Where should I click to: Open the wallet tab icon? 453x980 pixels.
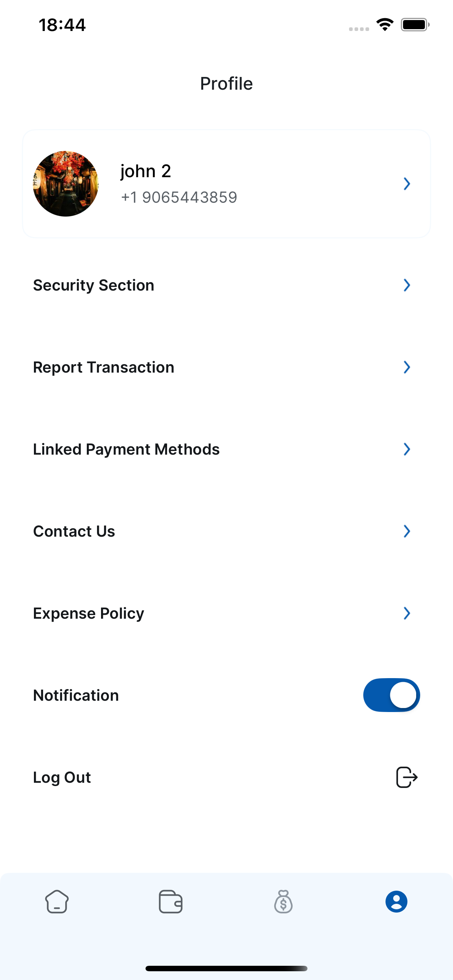[170, 902]
